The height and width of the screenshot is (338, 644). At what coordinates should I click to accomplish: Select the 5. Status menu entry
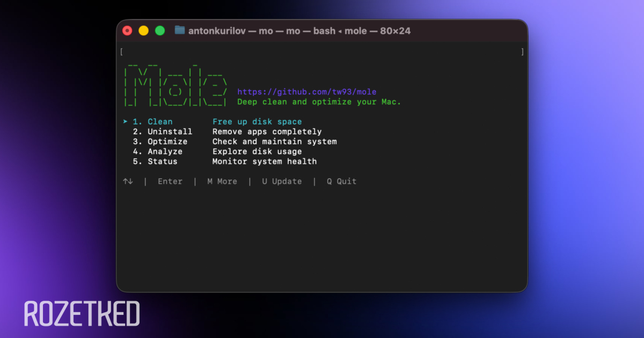[155, 161]
